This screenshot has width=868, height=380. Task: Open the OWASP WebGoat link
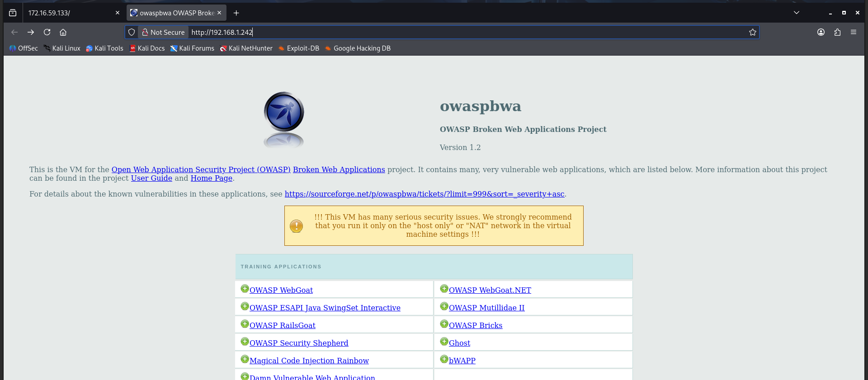(x=281, y=290)
